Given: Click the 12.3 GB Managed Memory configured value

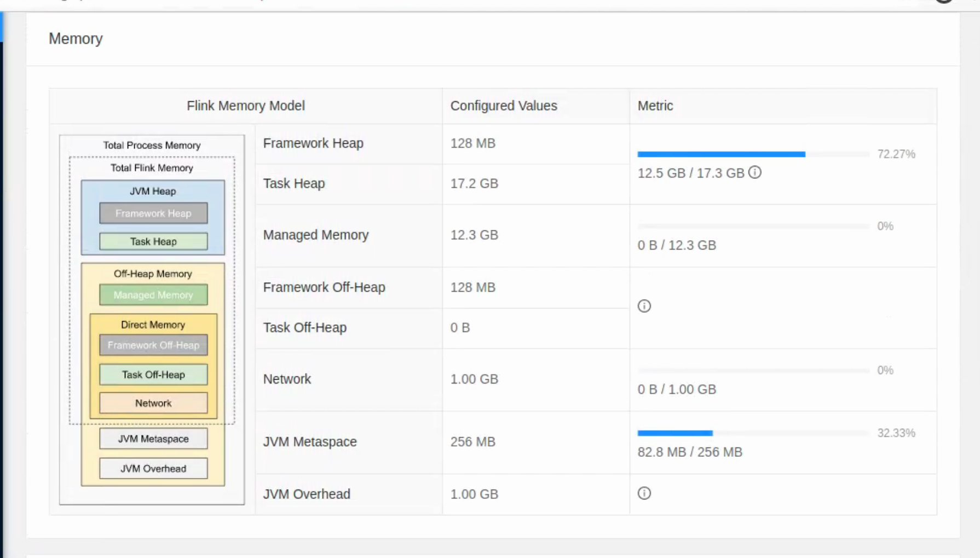Looking at the screenshot, I should click(x=474, y=235).
